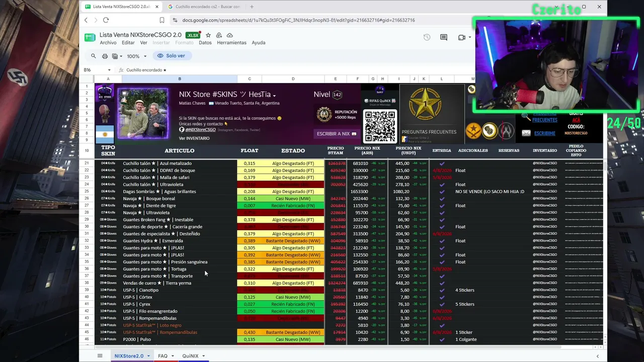Open the Editar menu
The image size is (644, 362).
coord(128,43)
